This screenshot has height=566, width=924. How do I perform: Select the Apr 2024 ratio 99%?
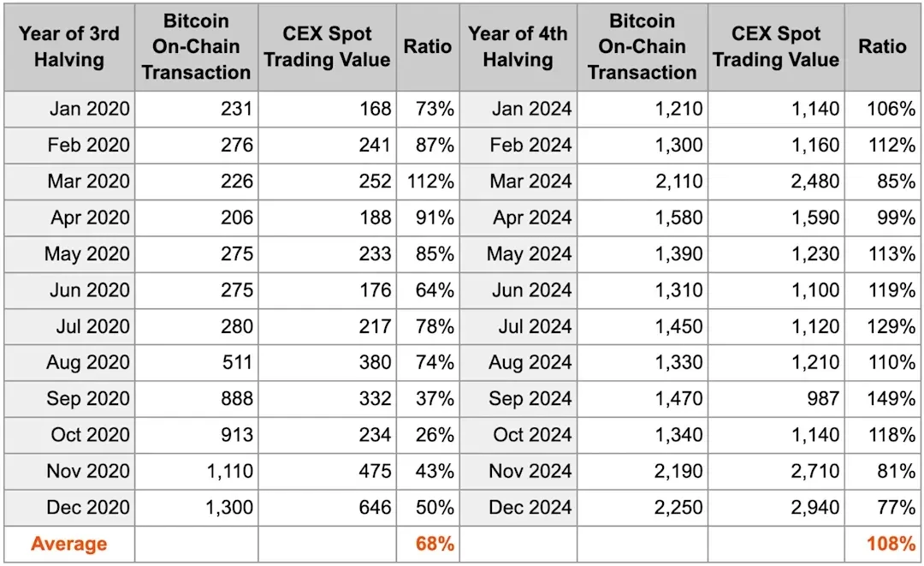tap(896, 217)
